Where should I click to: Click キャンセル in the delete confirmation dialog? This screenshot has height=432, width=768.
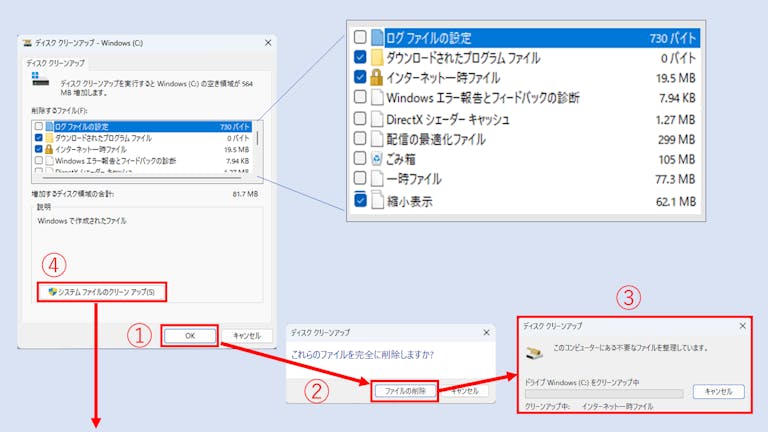click(465, 391)
